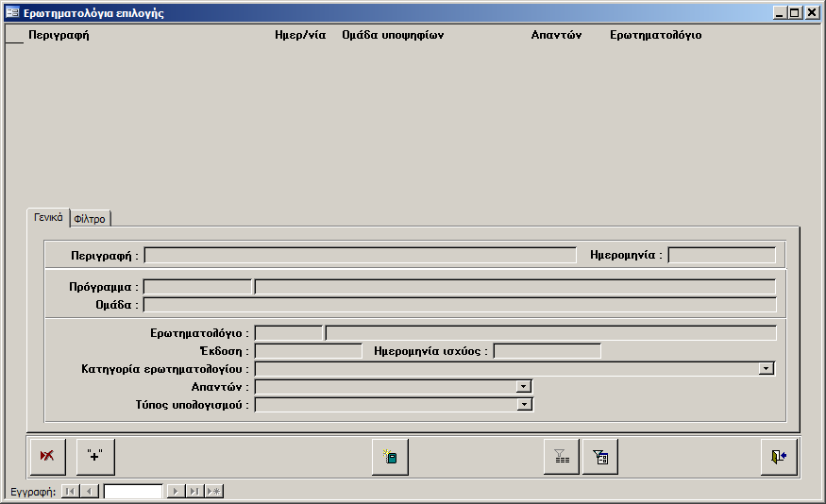
Task: Go to first record navigation button
Action: coord(70,491)
